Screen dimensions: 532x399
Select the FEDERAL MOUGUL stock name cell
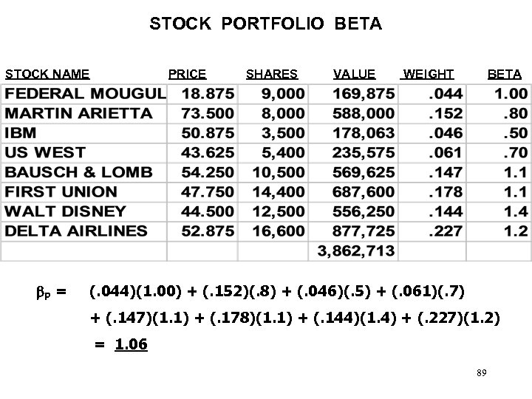85,95
